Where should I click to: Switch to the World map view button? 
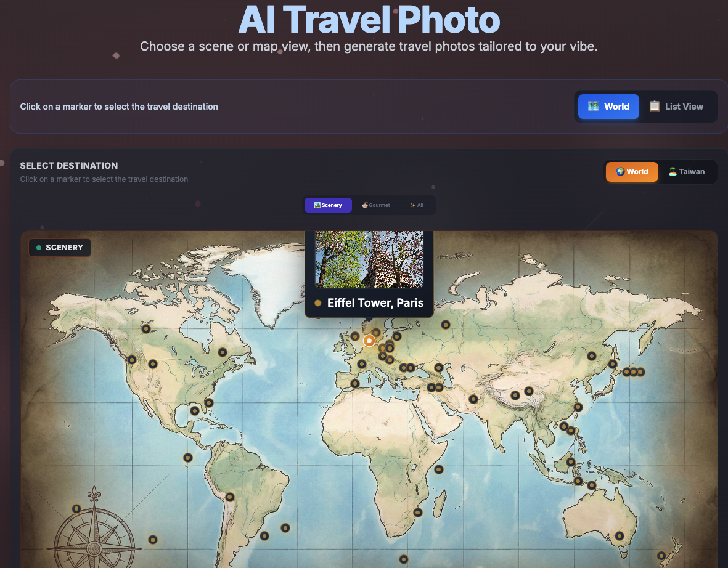pyautogui.click(x=608, y=107)
